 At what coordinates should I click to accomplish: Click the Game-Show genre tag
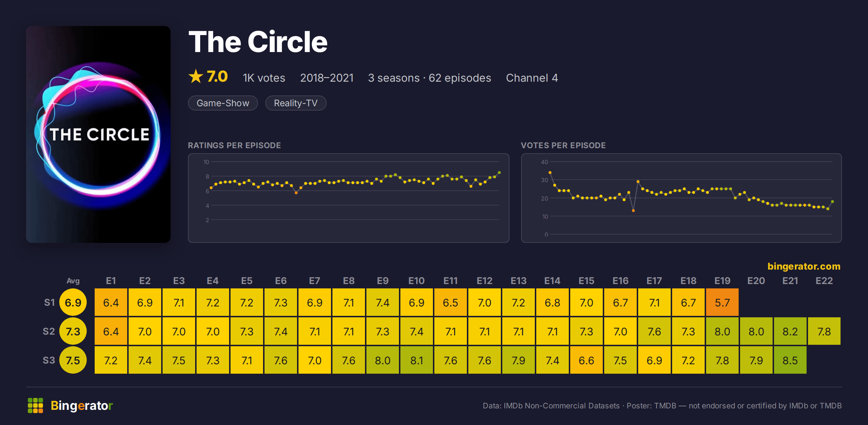[223, 103]
